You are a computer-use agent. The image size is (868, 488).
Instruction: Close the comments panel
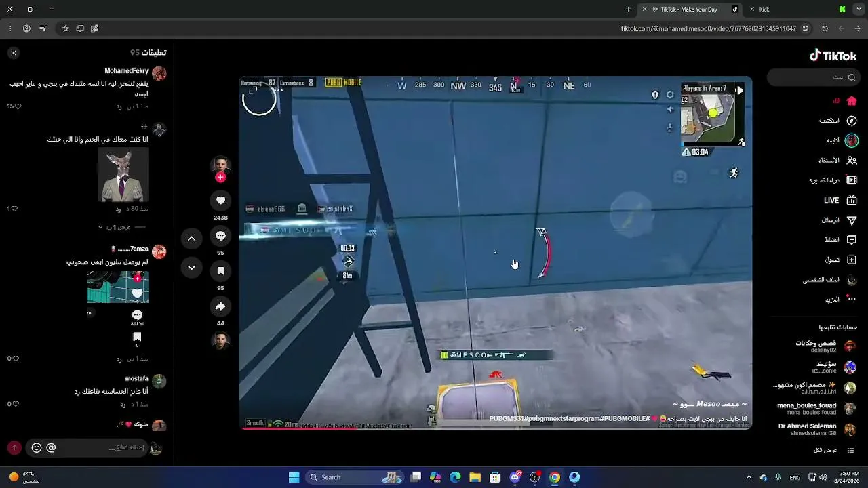pyautogui.click(x=14, y=52)
